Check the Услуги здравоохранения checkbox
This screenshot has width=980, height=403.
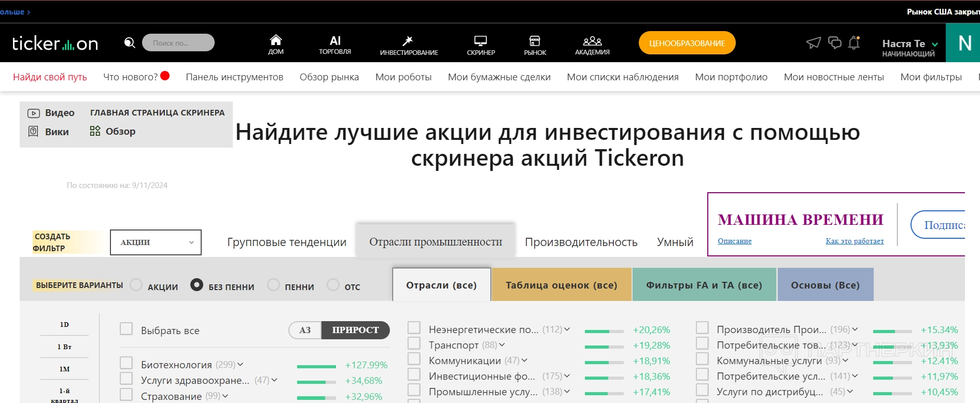[x=126, y=379]
